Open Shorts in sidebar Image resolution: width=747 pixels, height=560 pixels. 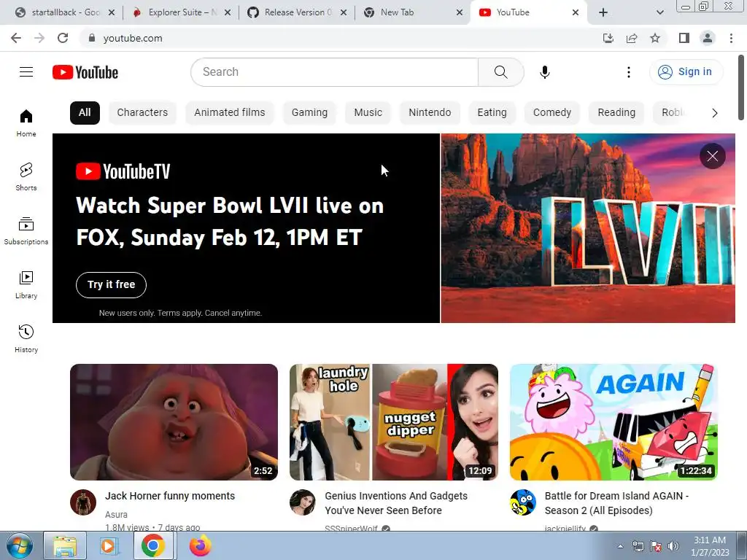tap(26, 176)
